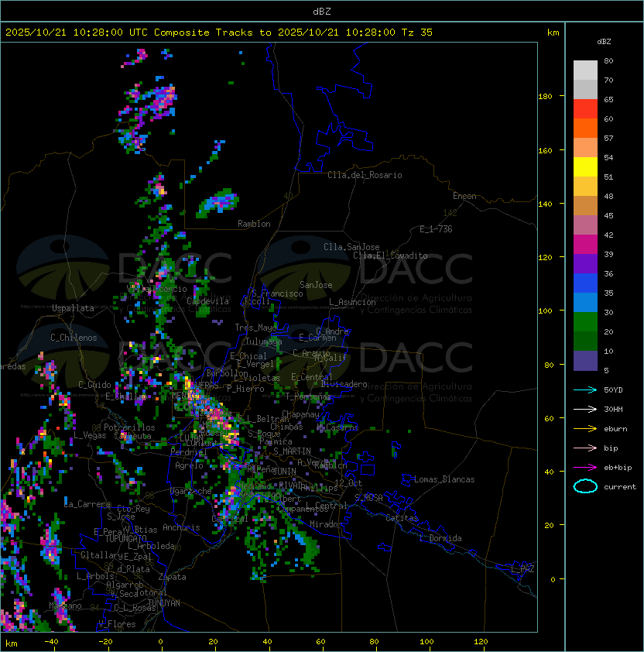Image resolution: width=644 pixels, height=652 pixels.
Task: Click the Capdevila map label
Action: coord(208,301)
